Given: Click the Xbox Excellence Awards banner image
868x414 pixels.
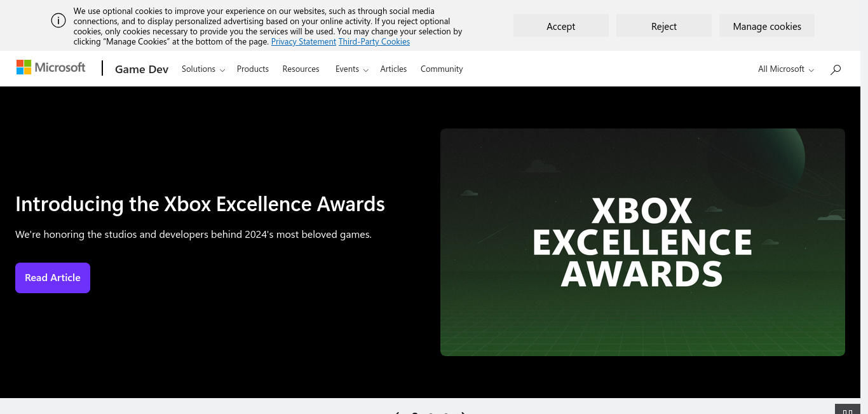Looking at the screenshot, I should [x=642, y=242].
